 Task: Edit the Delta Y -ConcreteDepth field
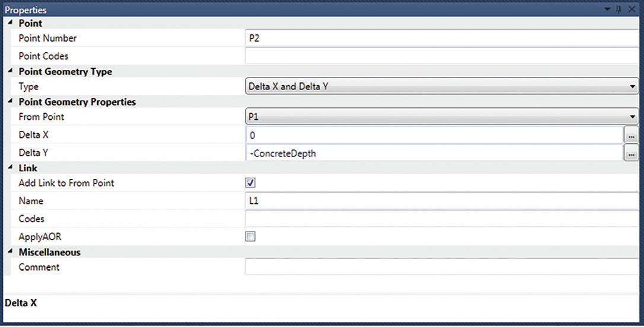435,153
